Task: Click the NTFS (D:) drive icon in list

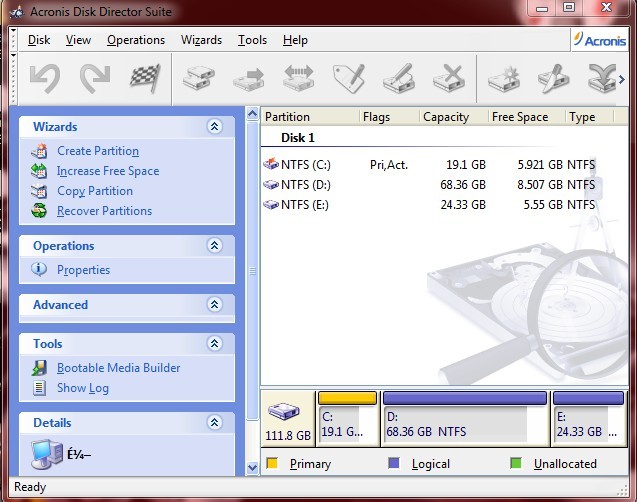Action: point(271,184)
